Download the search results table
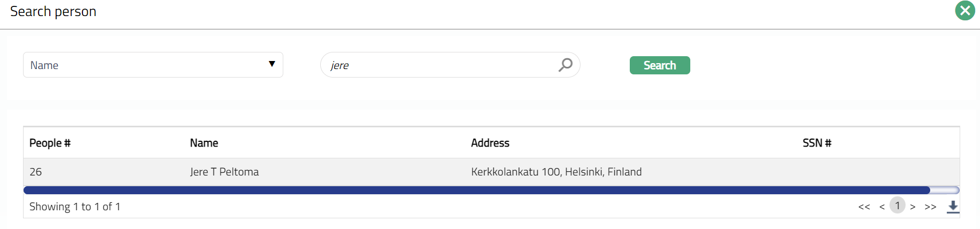The width and height of the screenshot is (980, 229). point(953,207)
